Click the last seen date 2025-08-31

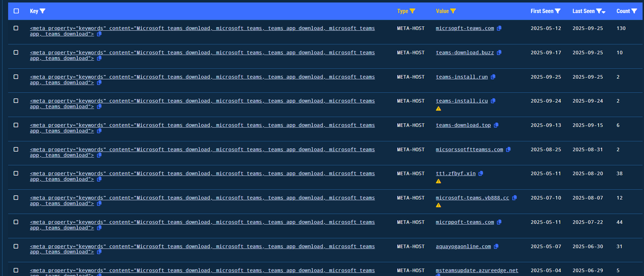click(588, 149)
